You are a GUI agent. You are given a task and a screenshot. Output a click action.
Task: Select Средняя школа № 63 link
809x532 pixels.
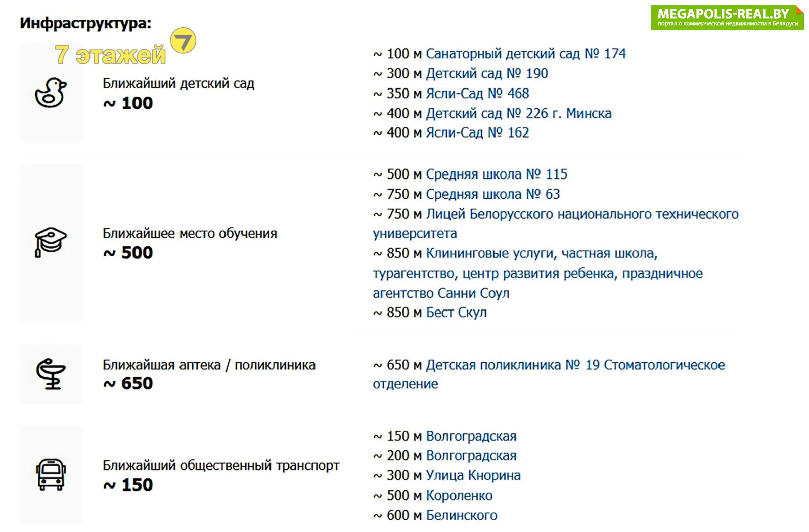[493, 194]
